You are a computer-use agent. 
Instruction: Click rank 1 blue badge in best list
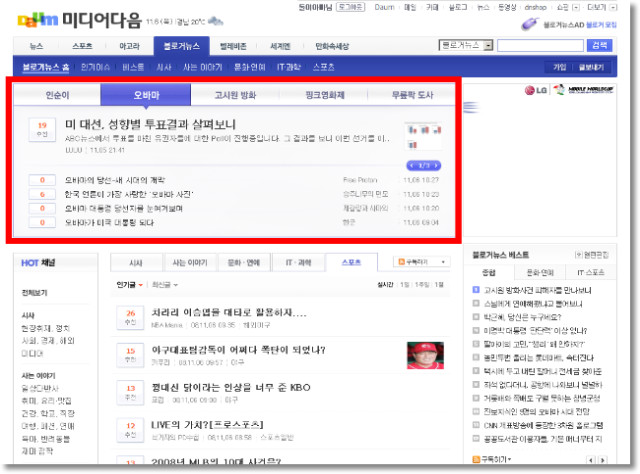pos(476,290)
